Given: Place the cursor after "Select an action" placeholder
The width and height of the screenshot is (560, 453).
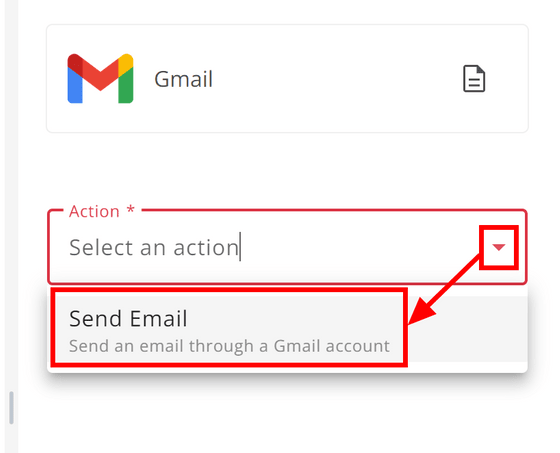Looking at the screenshot, I should 240,247.
